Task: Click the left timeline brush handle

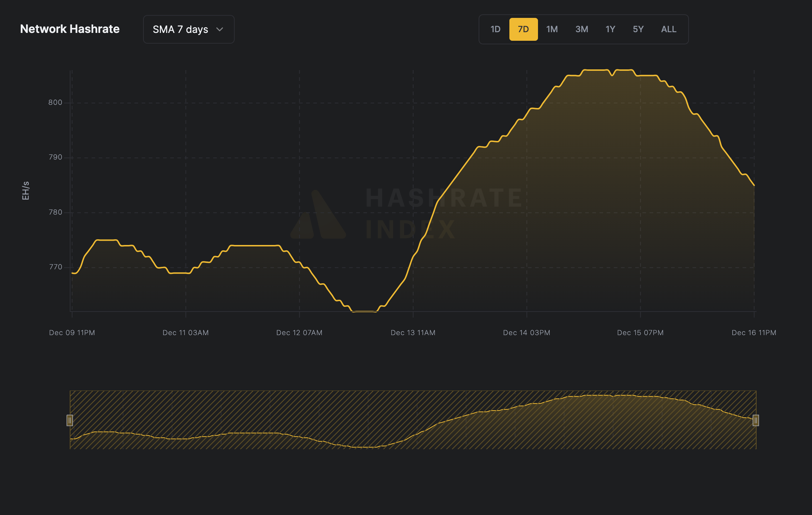Action: (x=70, y=421)
